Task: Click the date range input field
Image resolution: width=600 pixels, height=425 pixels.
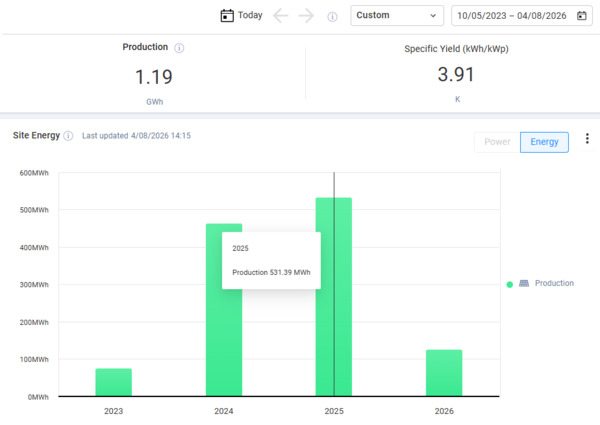Action: [x=512, y=16]
